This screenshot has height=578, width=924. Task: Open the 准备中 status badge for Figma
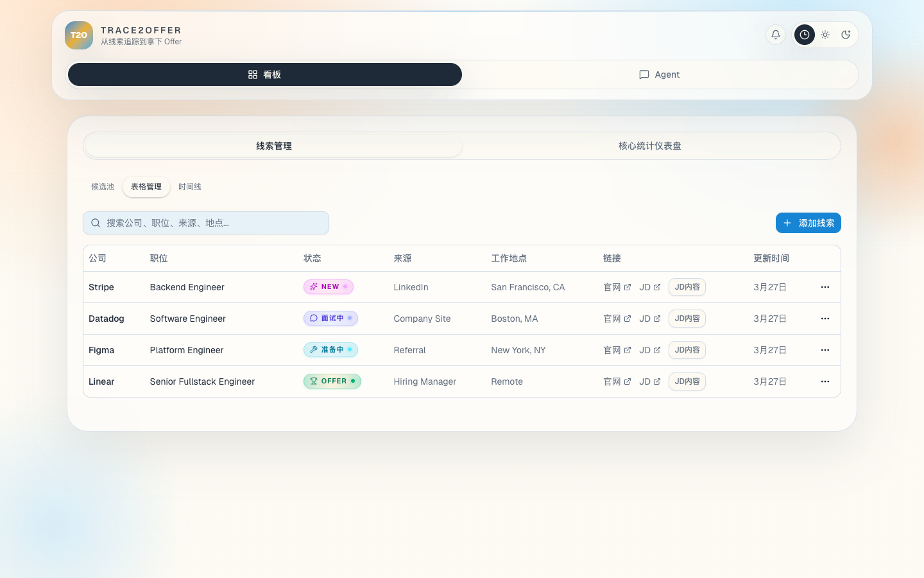pyautogui.click(x=330, y=350)
